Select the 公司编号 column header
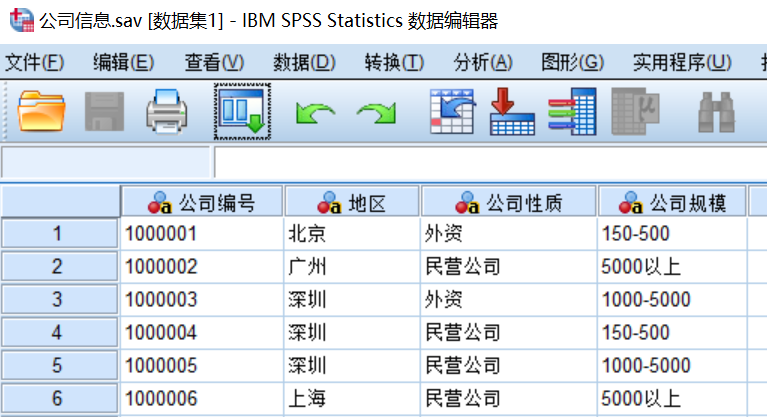Screen dimensions: 767x417 click(x=202, y=202)
